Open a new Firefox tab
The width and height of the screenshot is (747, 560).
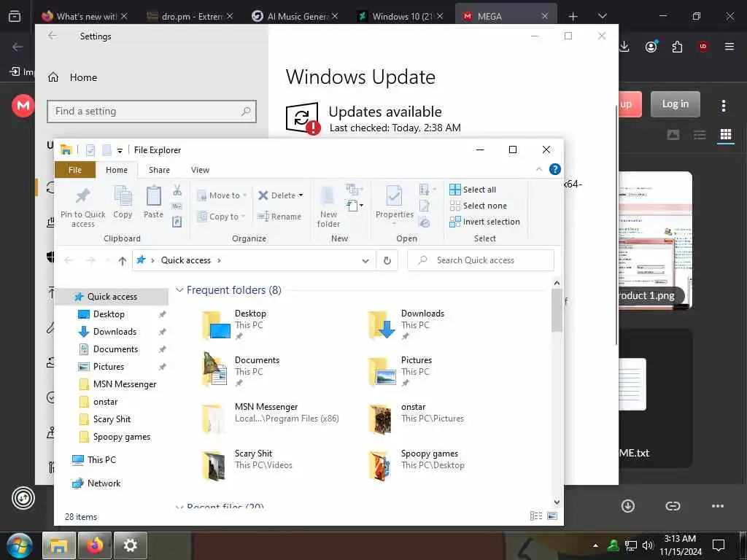573,17
